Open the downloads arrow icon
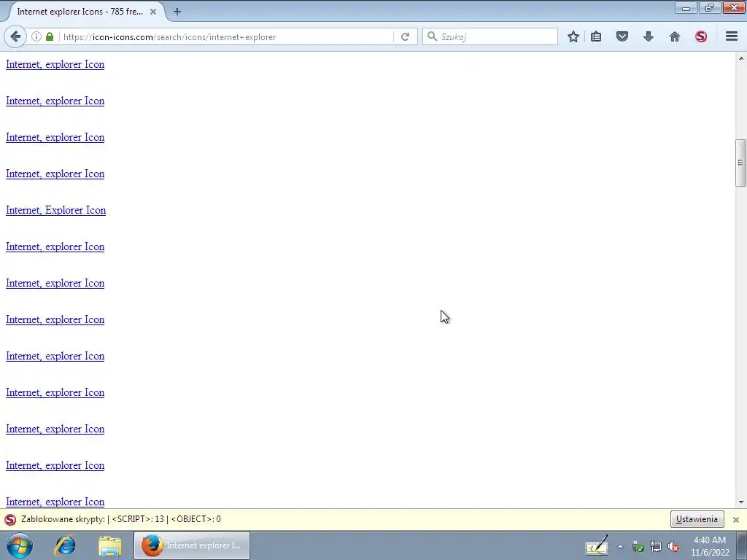Image resolution: width=747 pixels, height=560 pixels. 649,36
